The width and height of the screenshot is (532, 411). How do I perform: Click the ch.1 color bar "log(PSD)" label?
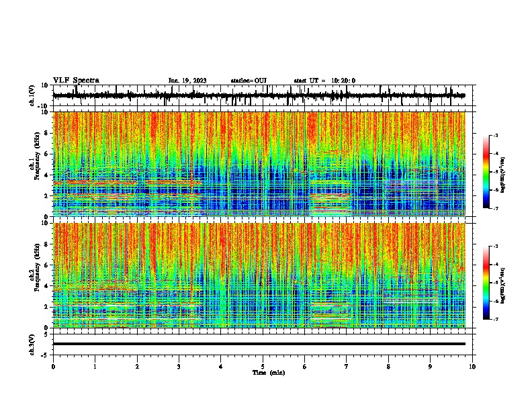[x=503, y=175]
